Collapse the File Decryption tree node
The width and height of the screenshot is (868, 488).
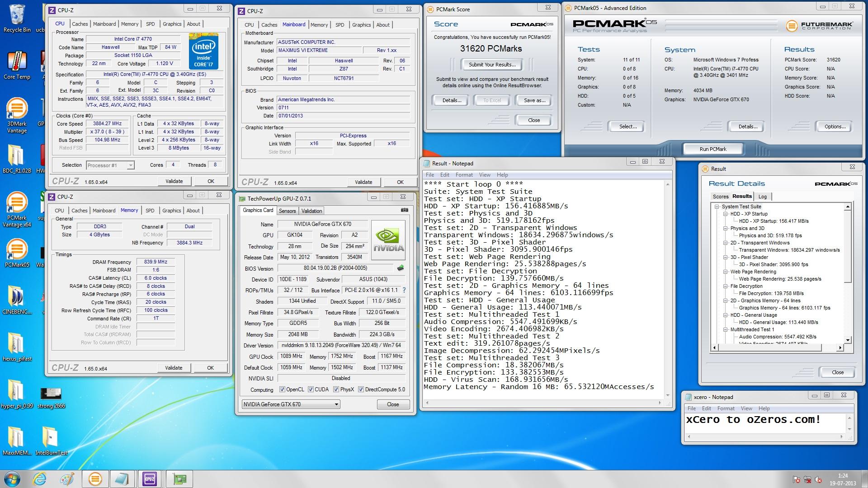(725, 286)
